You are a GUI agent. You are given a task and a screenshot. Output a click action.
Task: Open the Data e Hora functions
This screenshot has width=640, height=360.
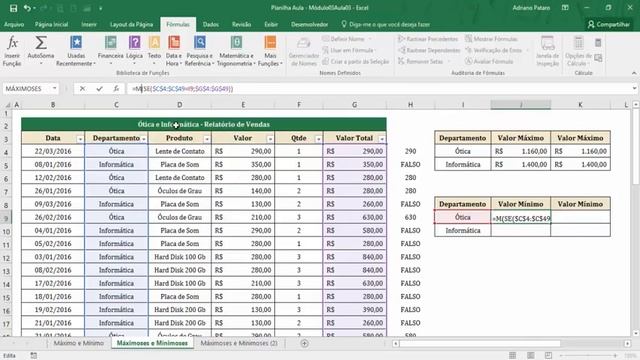[x=173, y=51]
